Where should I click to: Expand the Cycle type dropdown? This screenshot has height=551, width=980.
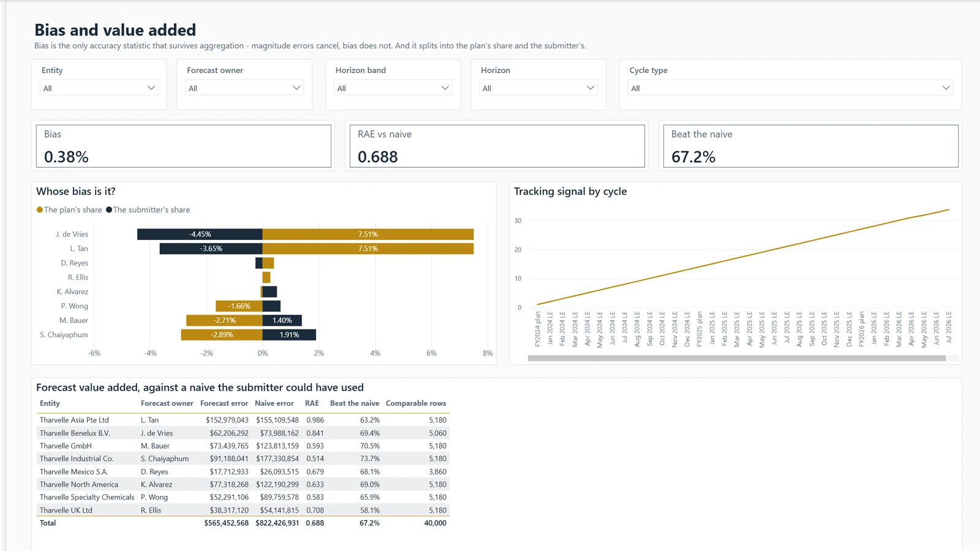pyautogui.click(x=790, y=88)
